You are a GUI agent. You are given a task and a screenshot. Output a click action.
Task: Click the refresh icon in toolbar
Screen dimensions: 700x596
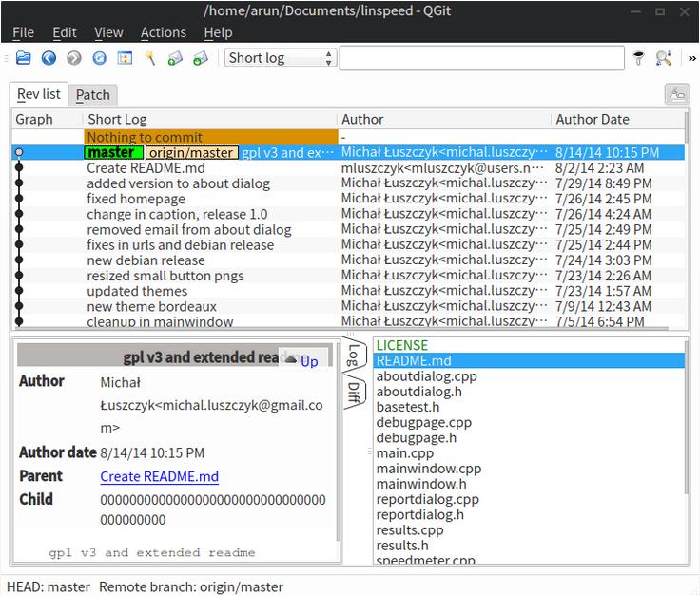point(100,58)
